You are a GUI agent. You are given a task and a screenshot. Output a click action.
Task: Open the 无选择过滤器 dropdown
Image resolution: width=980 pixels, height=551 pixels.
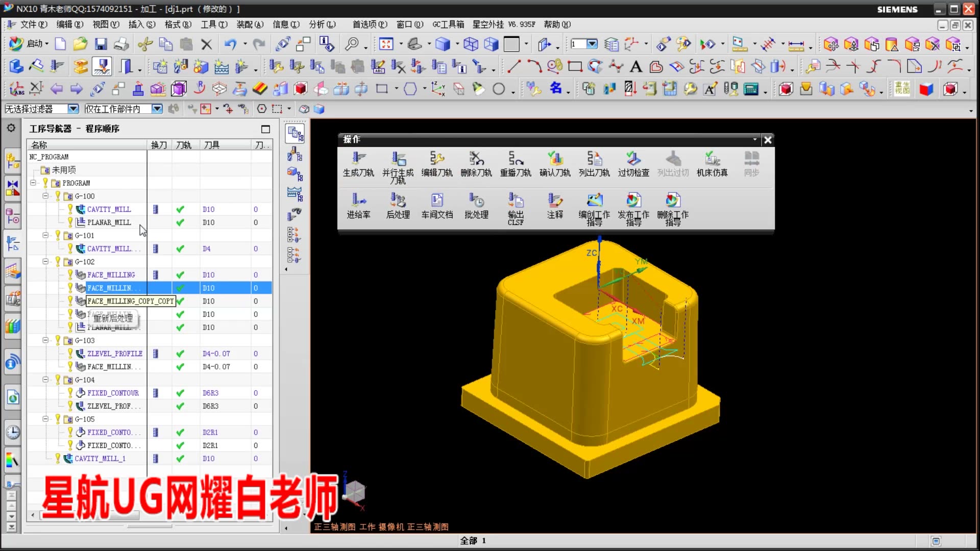coord(73,108)
